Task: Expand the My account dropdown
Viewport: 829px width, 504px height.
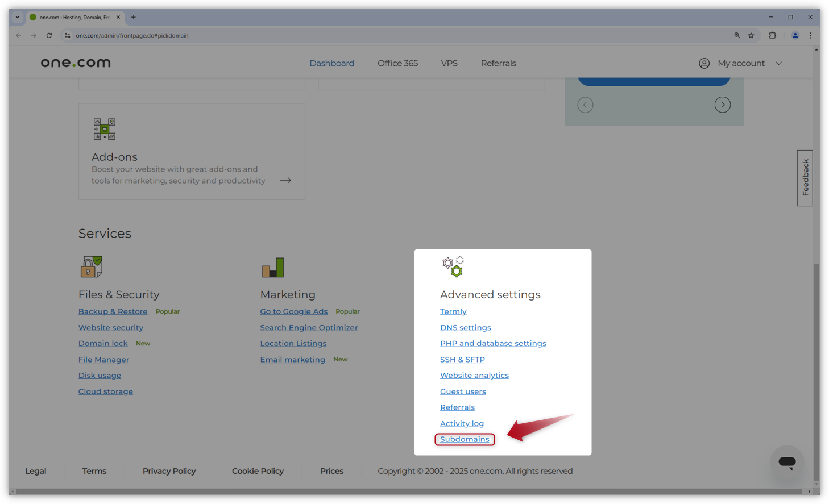Action: (778, 63)
